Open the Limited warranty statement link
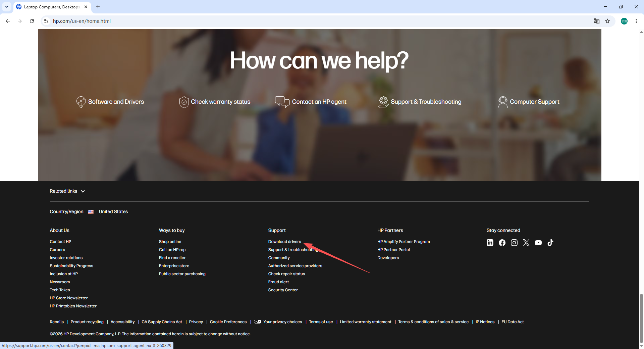The image size is (644, 349). (366, 322)
